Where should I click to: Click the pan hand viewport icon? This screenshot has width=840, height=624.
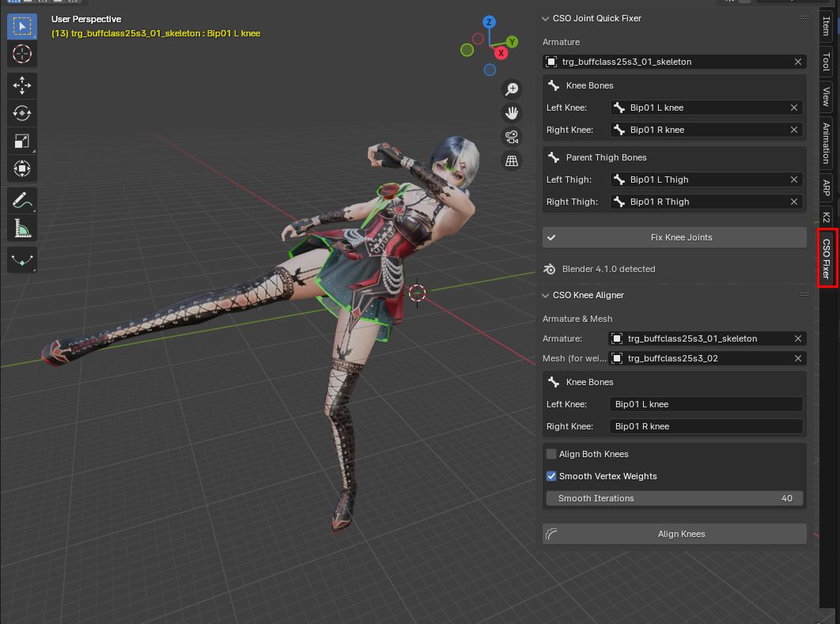(512, 113)
